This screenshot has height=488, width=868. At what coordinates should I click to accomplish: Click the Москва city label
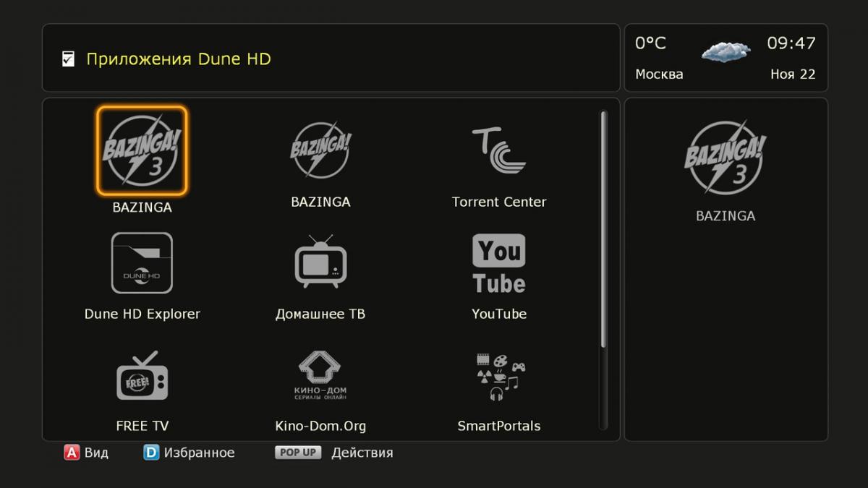coord(659,74)
